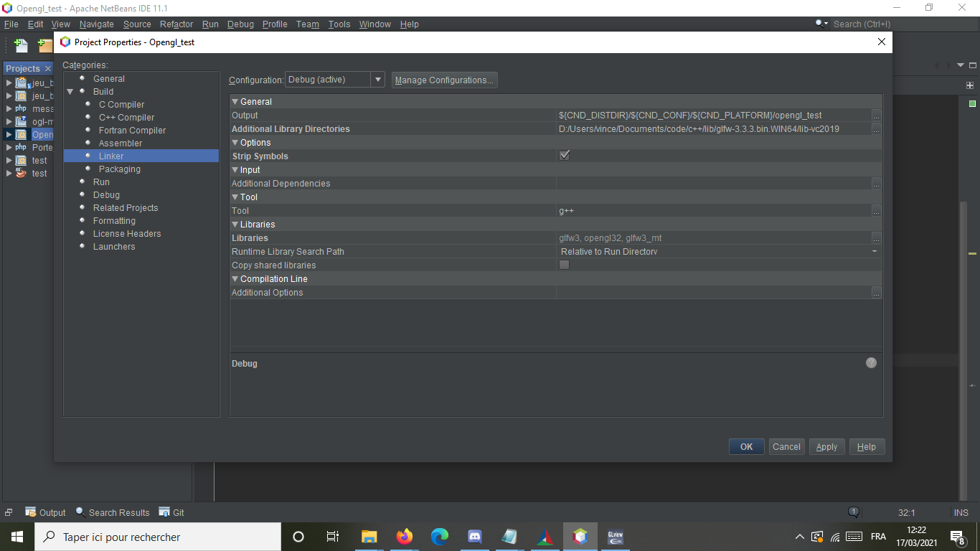Collapse the Compilation Line section
Viewport: 980px width, 551px height.
click(235, 279)
